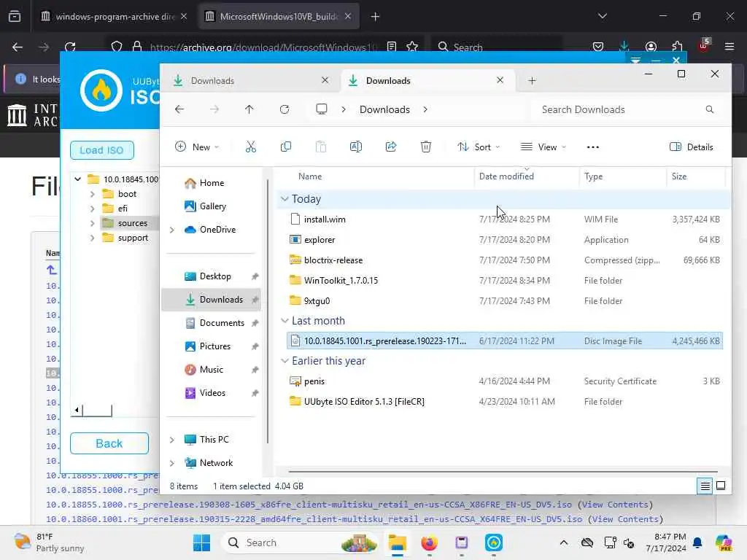Expand This PC in navigation pane
This screenshot has width=747, height=560.
pos(172,440)
